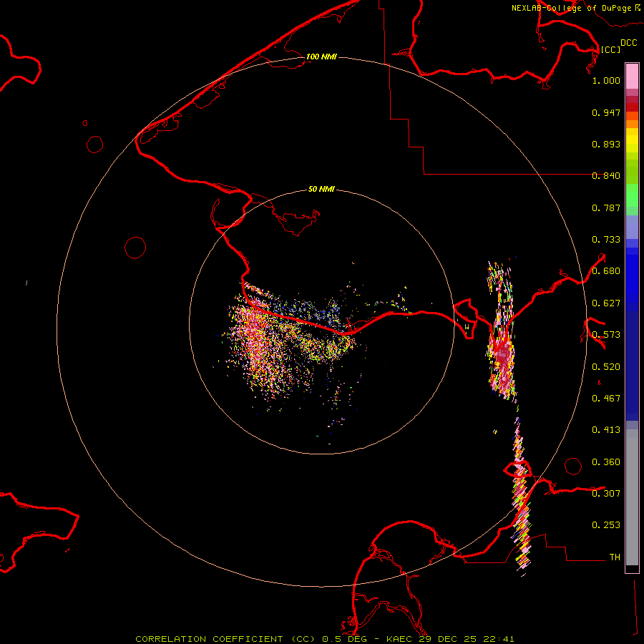
Task: Click the 0.787 legend value
Action: (x=606, y=208)
